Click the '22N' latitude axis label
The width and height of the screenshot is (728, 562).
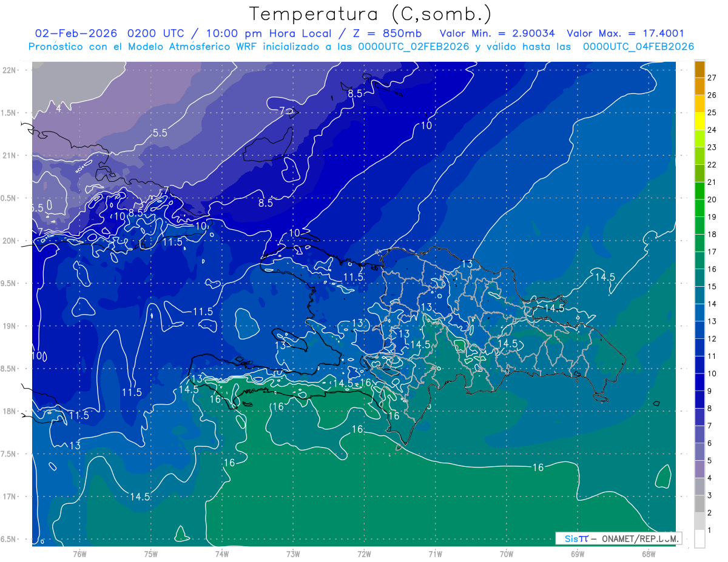point(10,70)
